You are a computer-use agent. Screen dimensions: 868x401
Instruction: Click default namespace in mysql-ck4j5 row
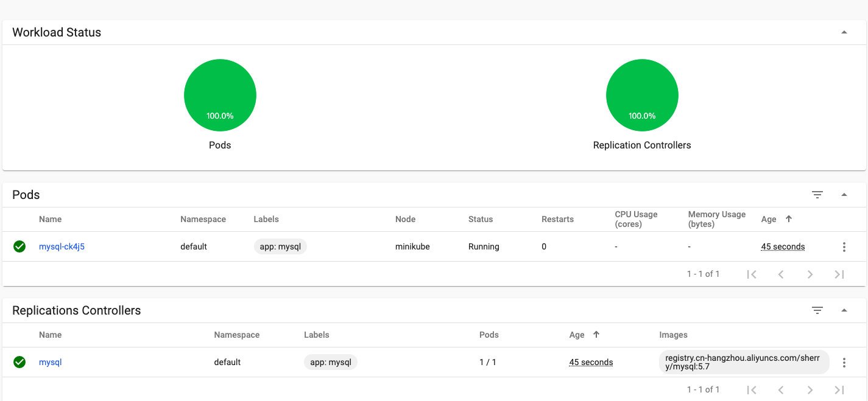pos(194,246)
